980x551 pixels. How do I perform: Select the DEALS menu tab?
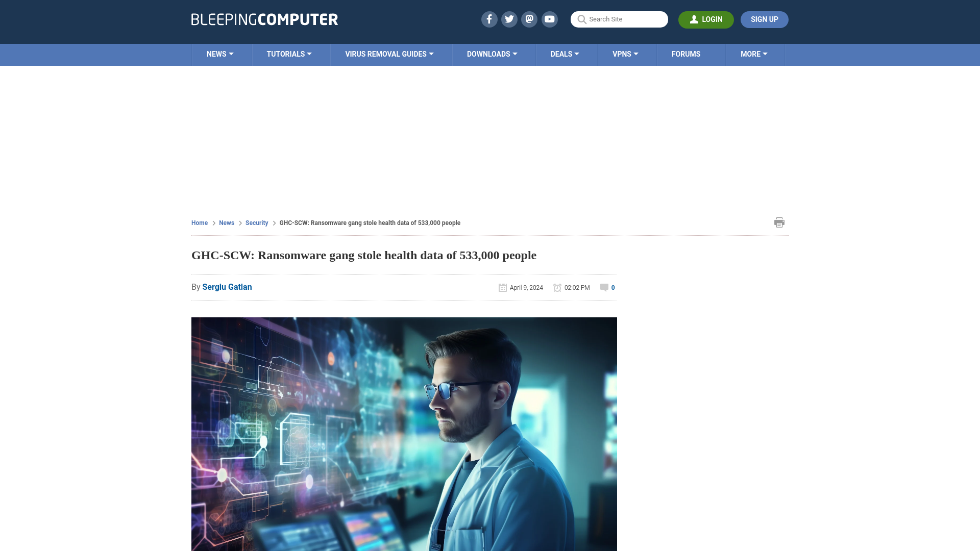coord(564,53)
